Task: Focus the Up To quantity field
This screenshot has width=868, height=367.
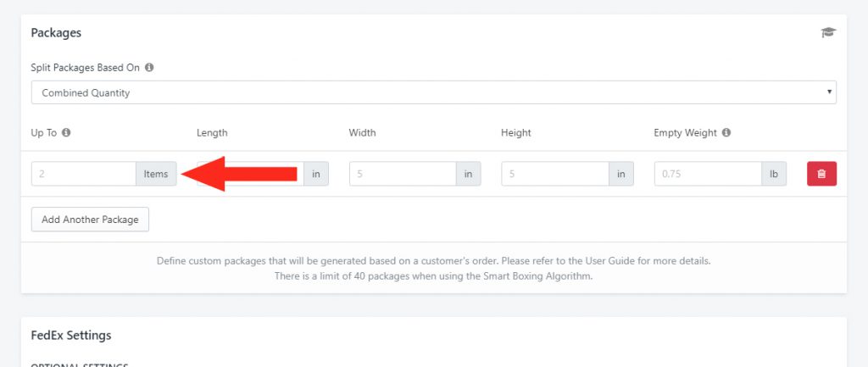Action: [x=84, y=174]
